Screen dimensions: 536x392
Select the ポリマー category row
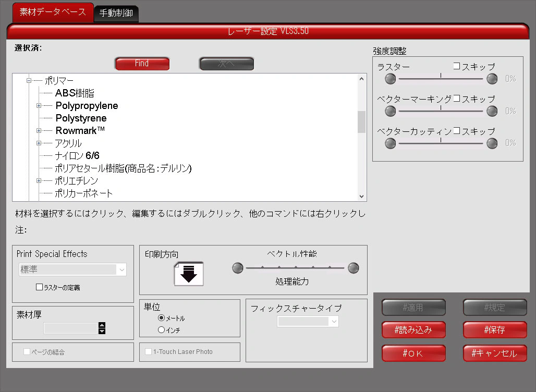click(x=59, y=81)
